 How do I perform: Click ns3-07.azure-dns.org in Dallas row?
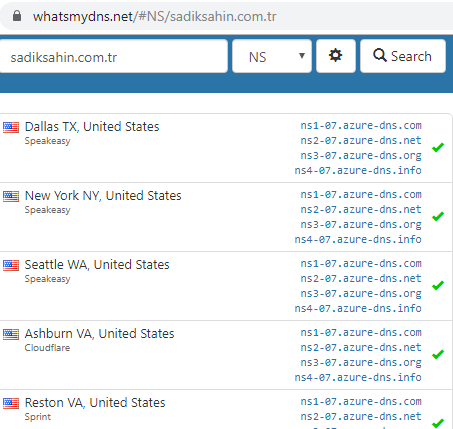(x=361, y=156)
